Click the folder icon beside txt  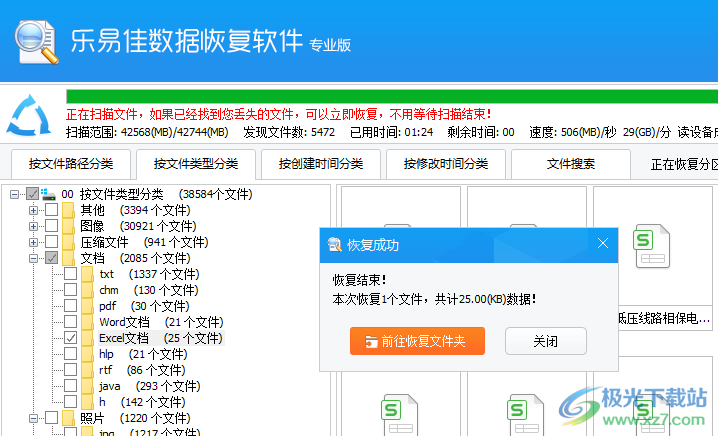[87, 274]
